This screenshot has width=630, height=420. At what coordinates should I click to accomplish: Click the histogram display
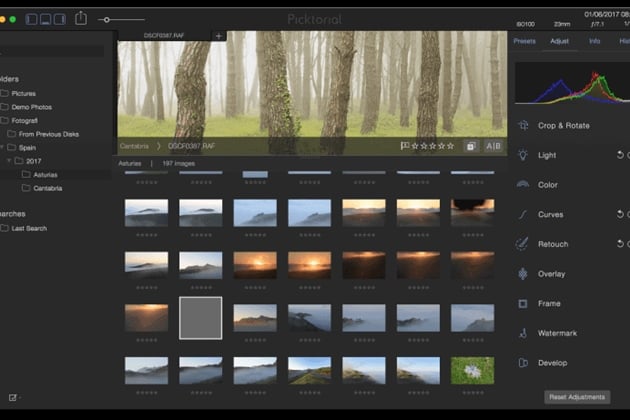click(573, 83)
